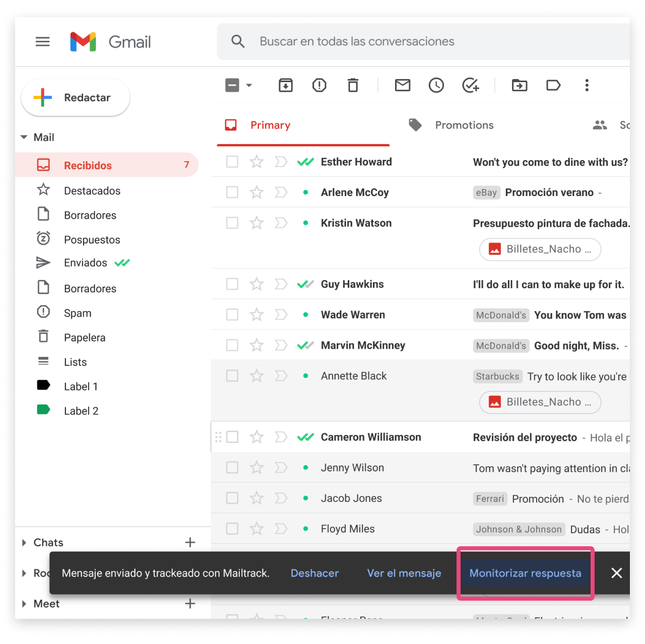Collapse the Mail section

[x=24, y=137]
